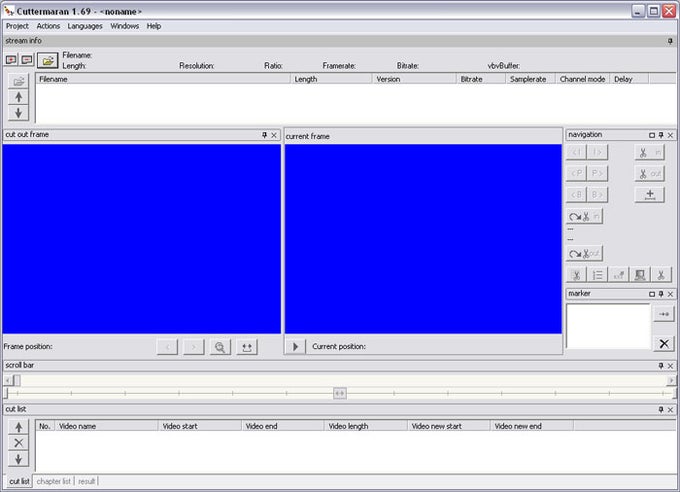Click the Delay column header

pyautogui.click(x=629, y=79)
